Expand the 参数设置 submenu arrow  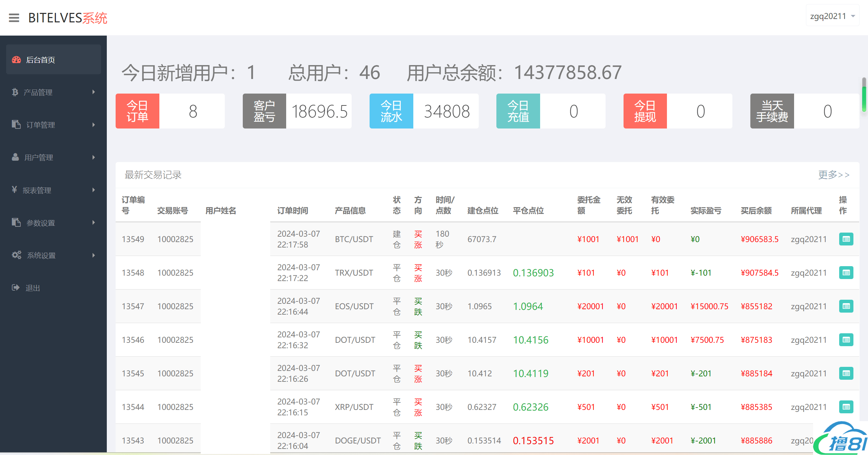tap(94, 223)
